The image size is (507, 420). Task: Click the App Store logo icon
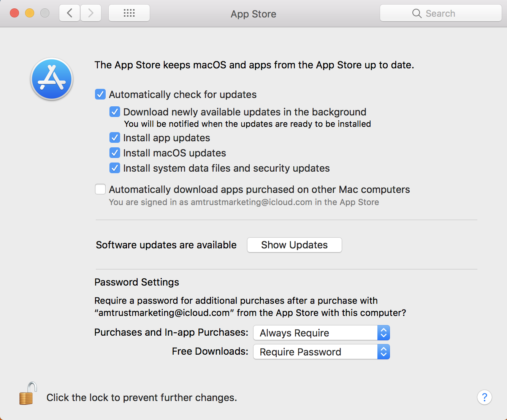tap(52, 79)
